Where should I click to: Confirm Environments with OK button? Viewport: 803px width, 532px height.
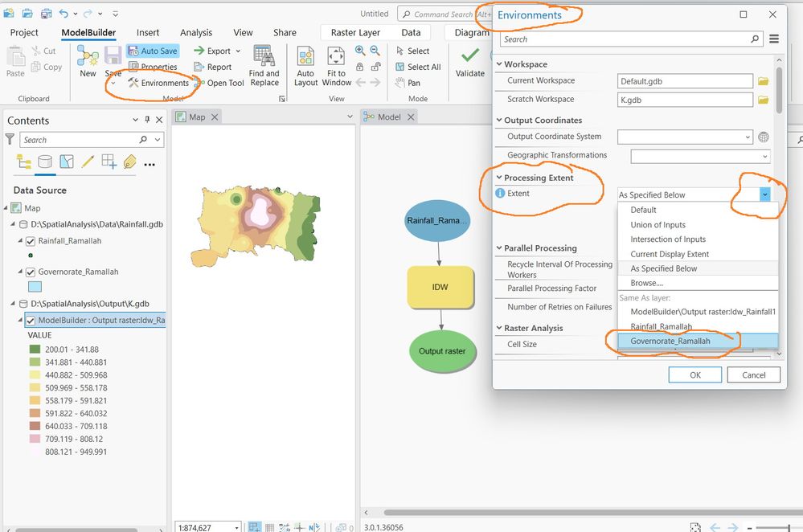click(x=695, y=374)
